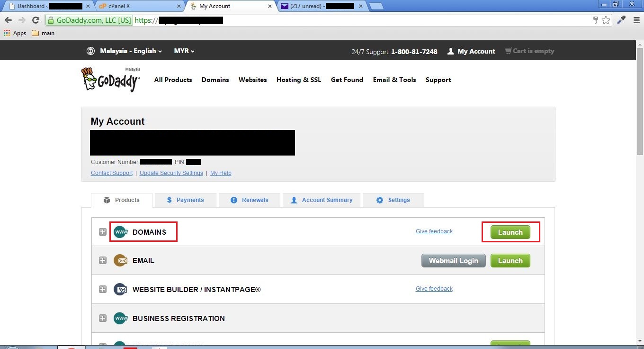The width and height of the screenshot is (644, 349).
Task: Switch to the 217 unread mail tab
Action: 322,6
